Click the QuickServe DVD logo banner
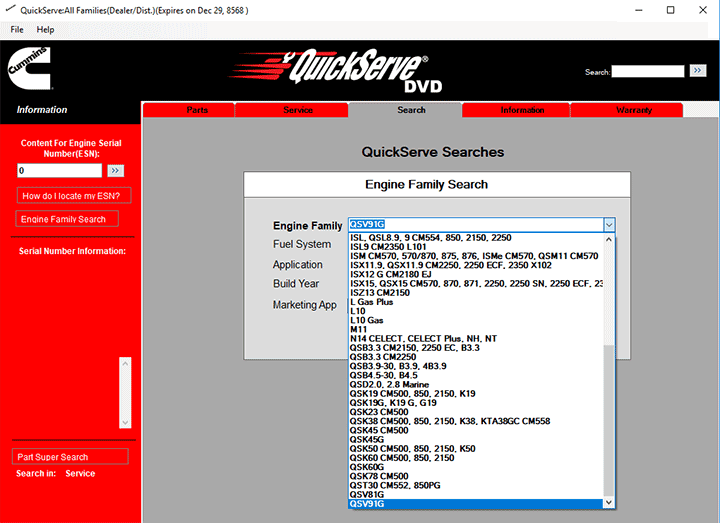This screenshot has width=720, height=523. 358,68
